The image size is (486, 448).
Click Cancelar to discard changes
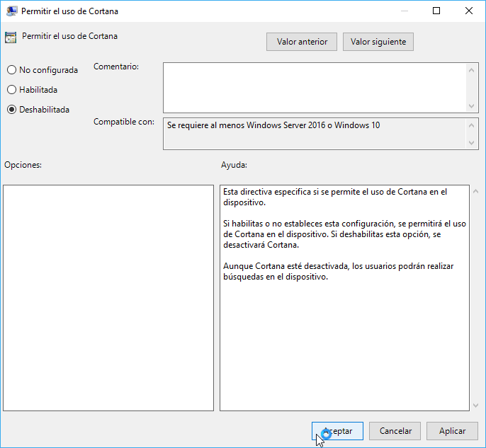(395, 431)
